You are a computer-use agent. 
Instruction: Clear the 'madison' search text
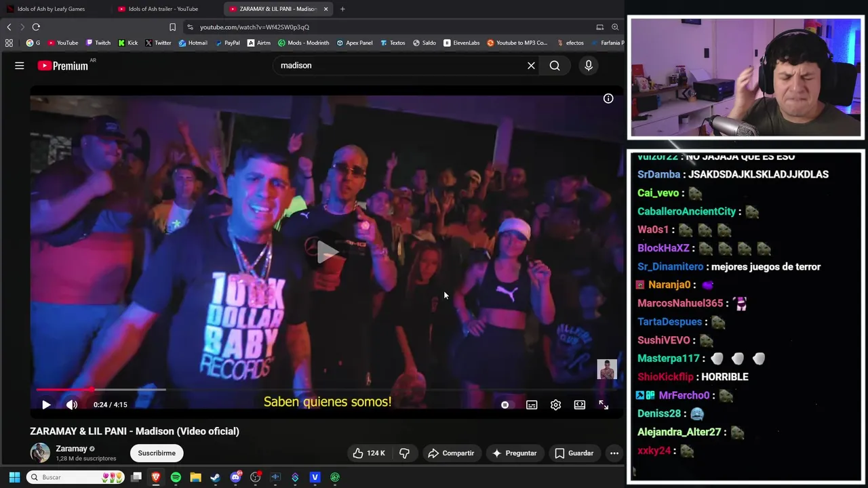click(531, 66)
